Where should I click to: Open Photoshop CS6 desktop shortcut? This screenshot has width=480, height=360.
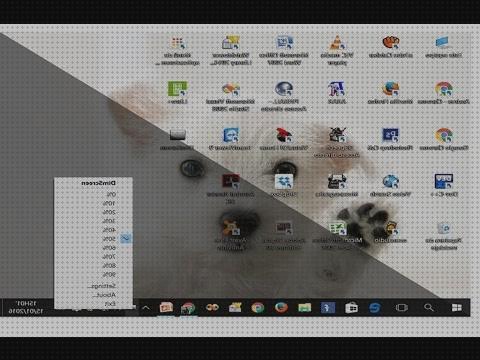[390, 140]
